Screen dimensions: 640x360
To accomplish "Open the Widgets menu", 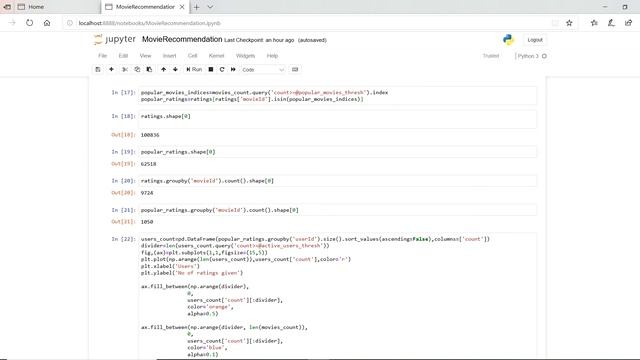I will tap(245, 56).
